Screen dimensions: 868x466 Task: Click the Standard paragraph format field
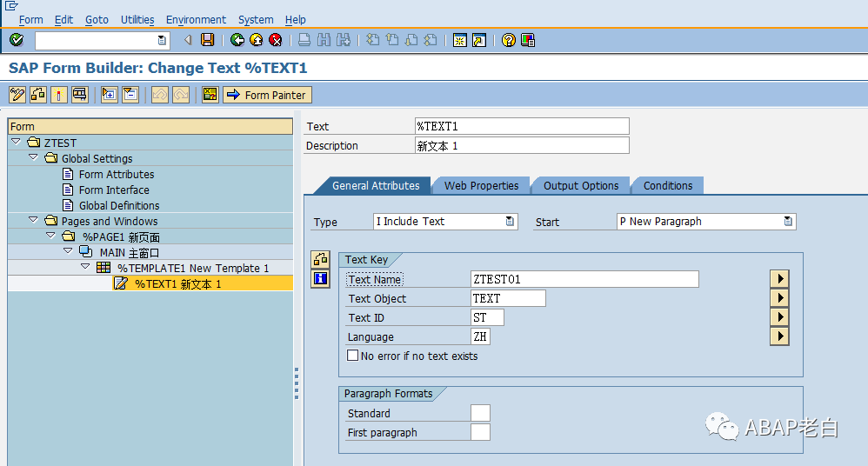(480, 413)
